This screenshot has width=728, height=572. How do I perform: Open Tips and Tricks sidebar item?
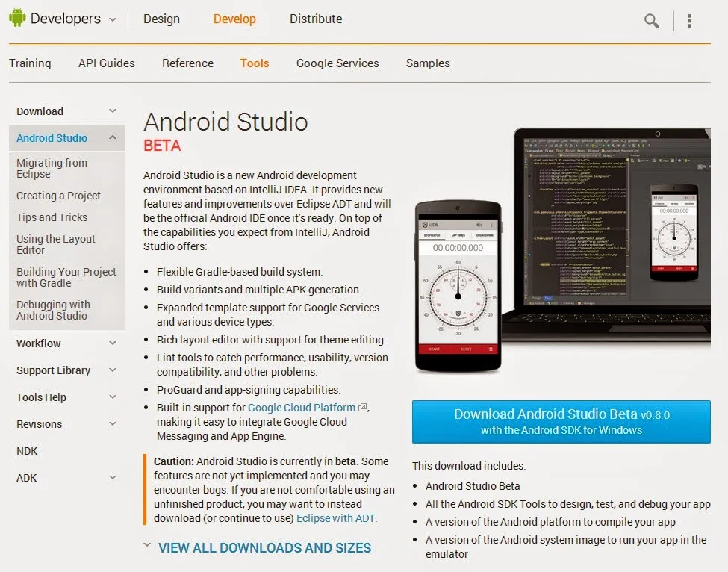(52, 217)
